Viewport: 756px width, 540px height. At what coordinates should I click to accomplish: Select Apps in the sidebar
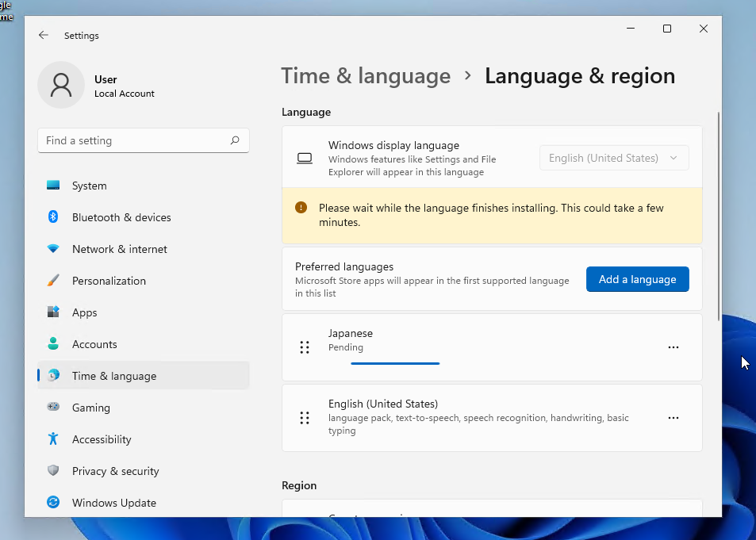(x=84, y=312)
